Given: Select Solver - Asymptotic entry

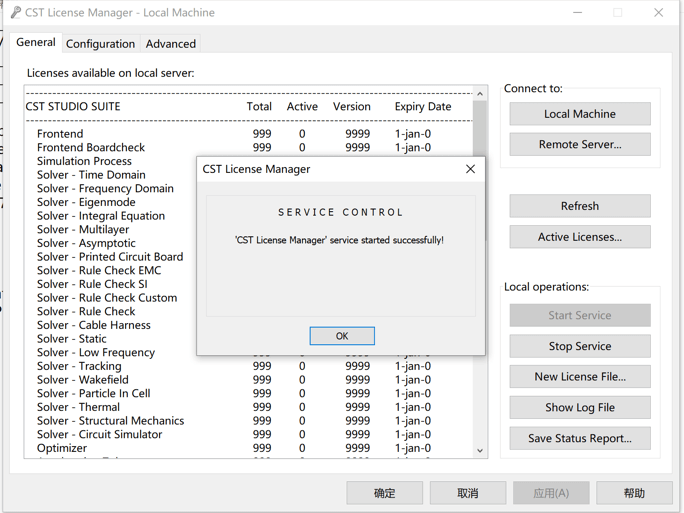Looking at the screenshot, I should (86, 243).
